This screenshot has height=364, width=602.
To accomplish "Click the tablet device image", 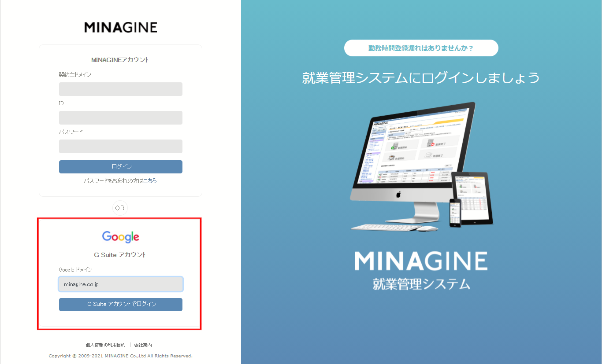I will click(472, 198).
